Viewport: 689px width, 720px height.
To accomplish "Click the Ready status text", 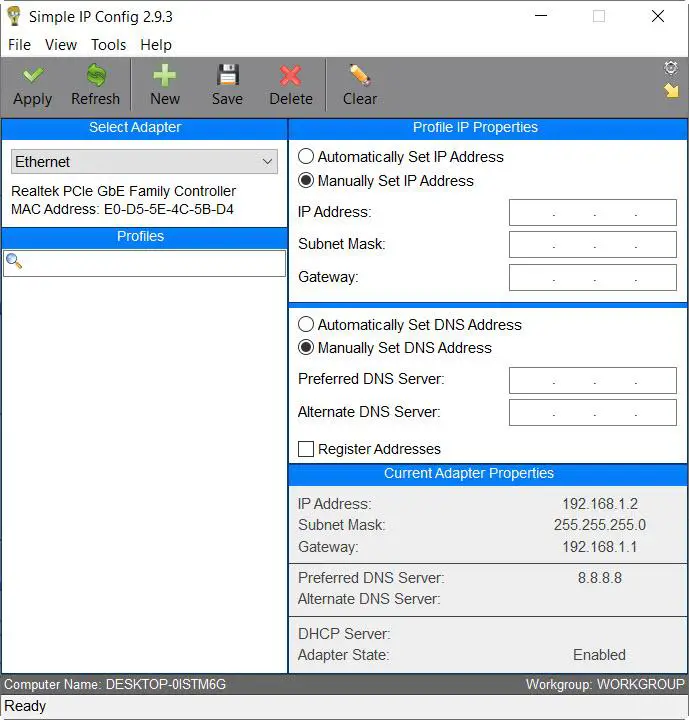I will (25, 706).
